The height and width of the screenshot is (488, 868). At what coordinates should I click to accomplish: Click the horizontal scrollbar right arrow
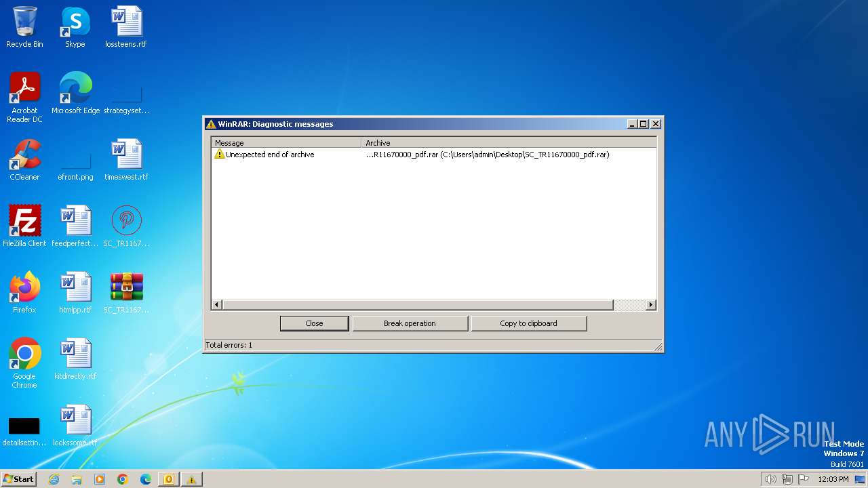tap(651, 305)
